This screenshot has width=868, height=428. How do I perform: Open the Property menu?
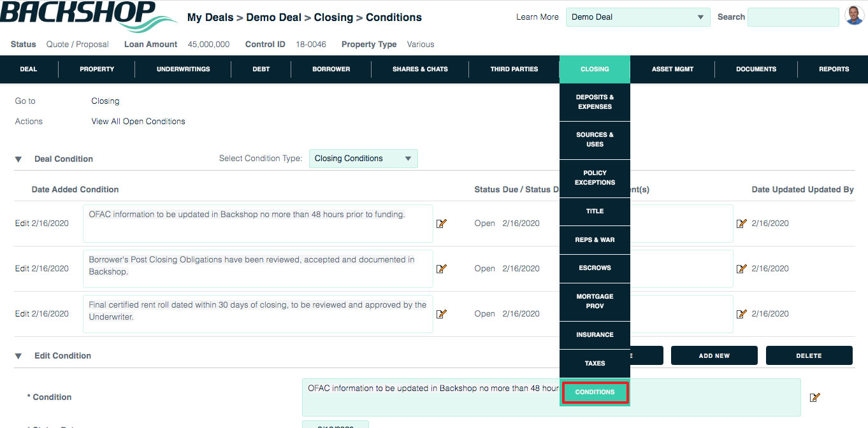point(97,69)
